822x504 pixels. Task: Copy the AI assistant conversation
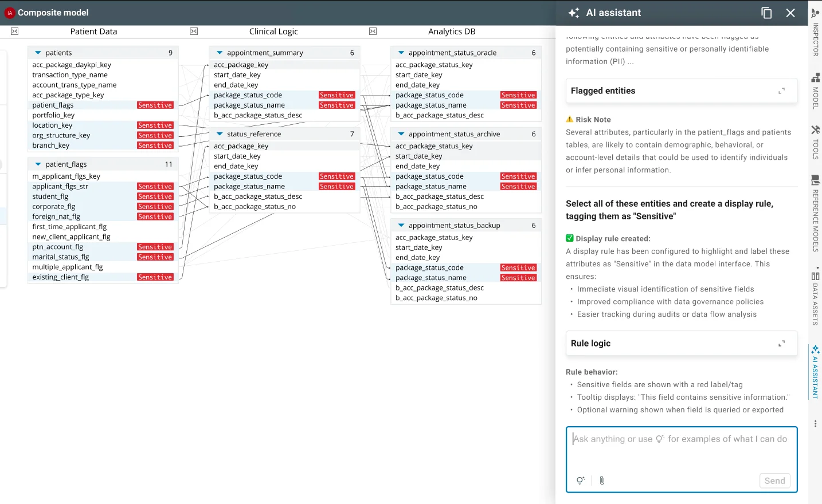(x=766, y=13)
